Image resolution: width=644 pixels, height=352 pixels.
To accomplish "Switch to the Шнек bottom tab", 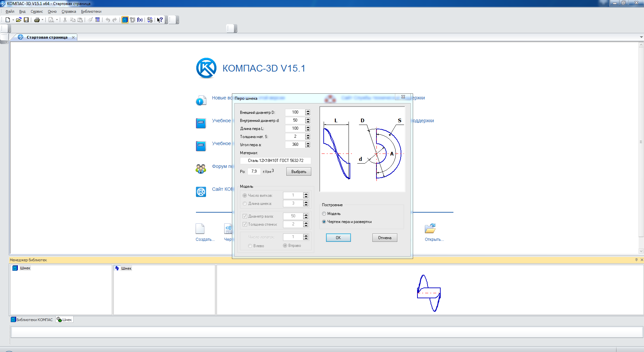I will pyautogui.click(x=65, y=320).
